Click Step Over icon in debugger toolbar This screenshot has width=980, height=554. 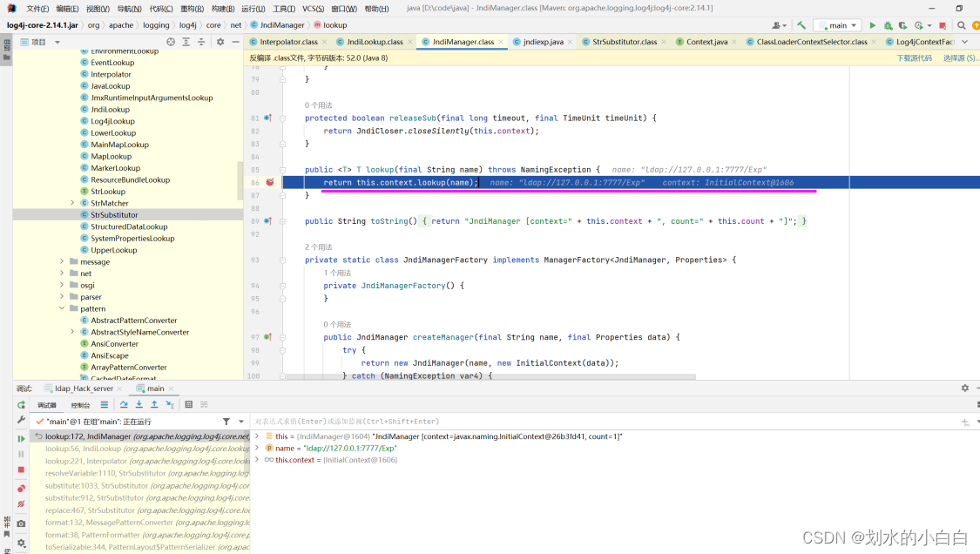pos(124,404)
